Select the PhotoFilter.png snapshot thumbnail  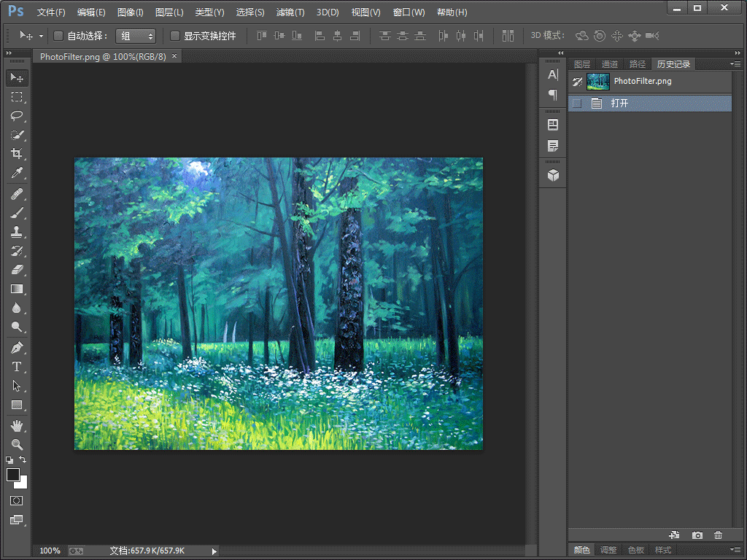[x=598, y=82]
